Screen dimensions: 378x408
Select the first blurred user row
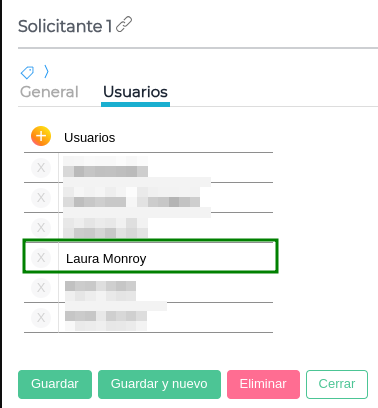click(148, 168)
